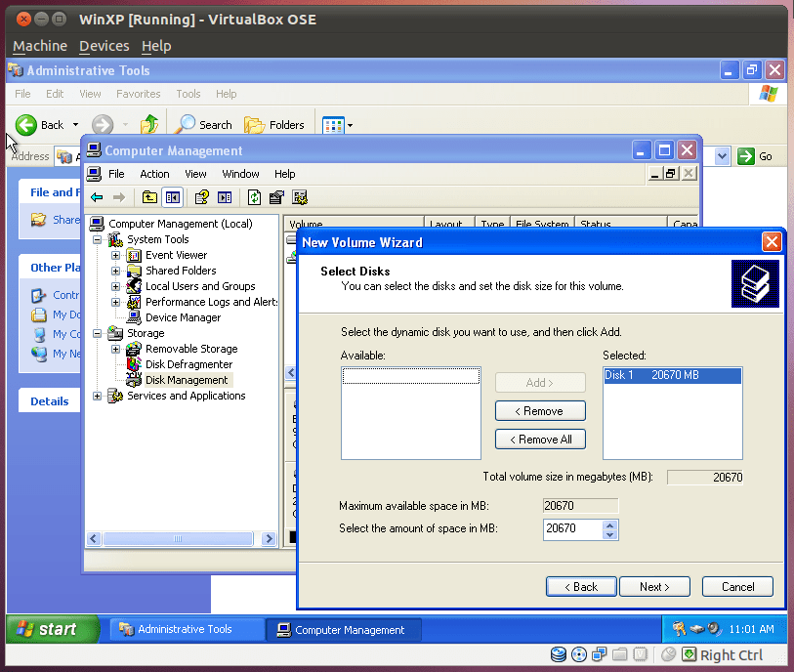Click the network adapter icon in VirtualBox status bar
This screenshot has height=672, width=794.
(x=599, y=654)
